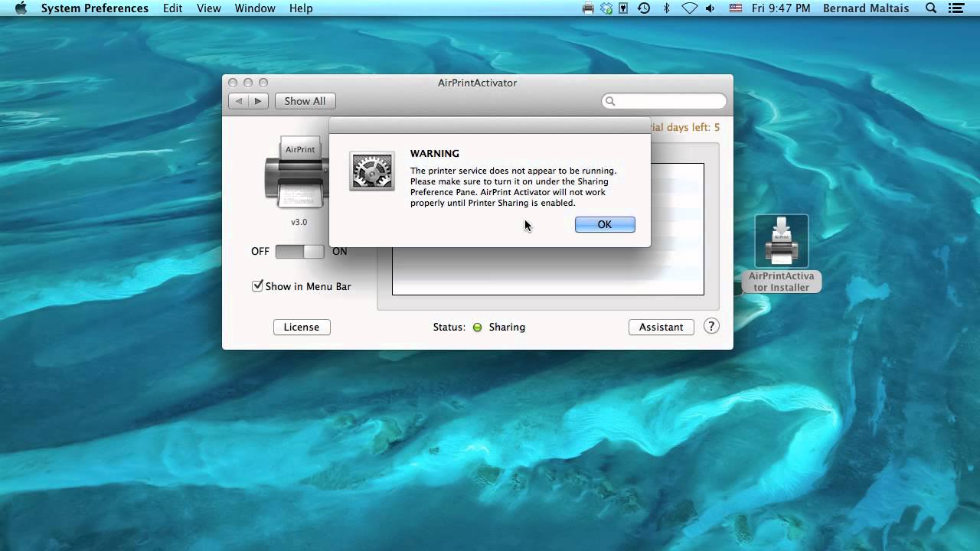
Task: Click the AirPrint printer icon in the pane
Action: pyautogui.click(x=297, y=173)
